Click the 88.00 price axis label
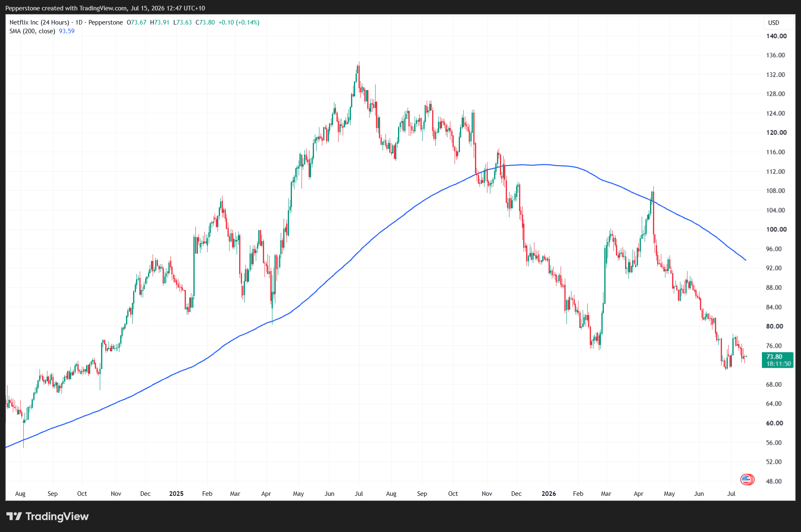 pyautogui.click(x=774, y=288)
